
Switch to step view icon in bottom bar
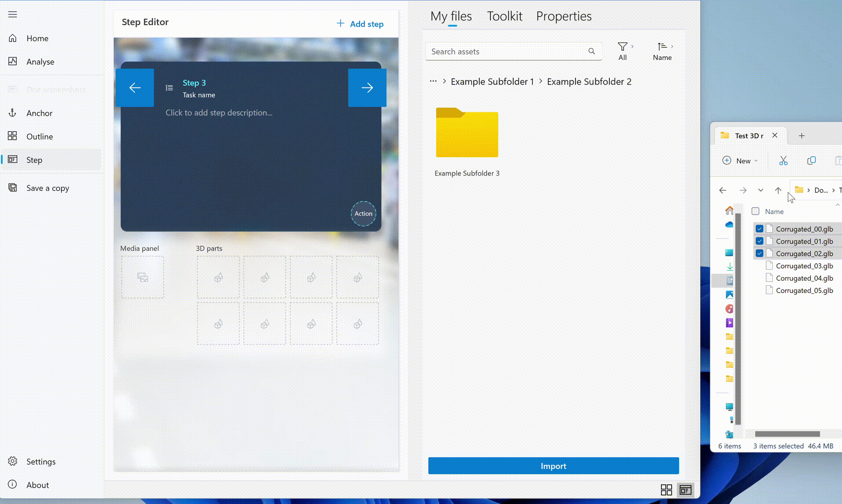[x=686, y=490]
